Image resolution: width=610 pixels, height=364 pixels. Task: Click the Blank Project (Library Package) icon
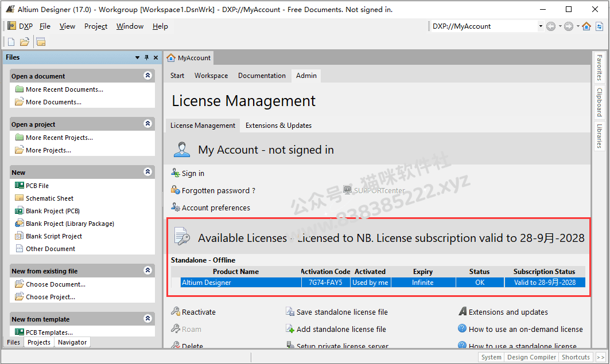[x=19, y=224]
